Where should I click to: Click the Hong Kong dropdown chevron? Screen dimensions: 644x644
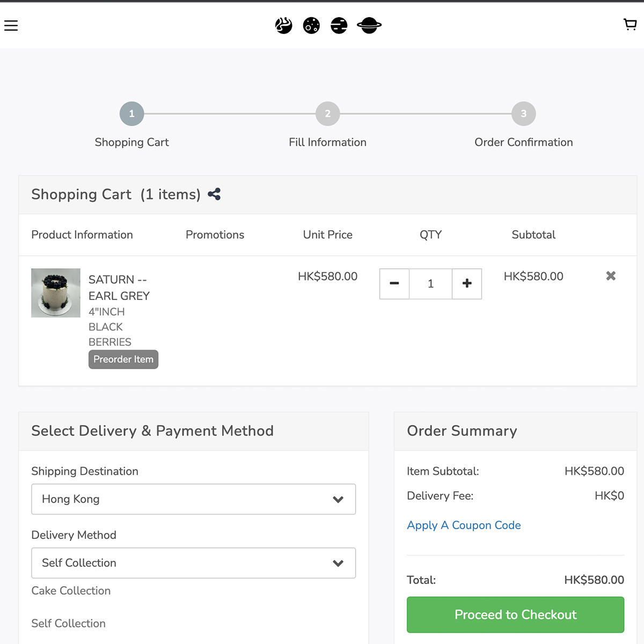pyautogui.click(x=338, y=500)
